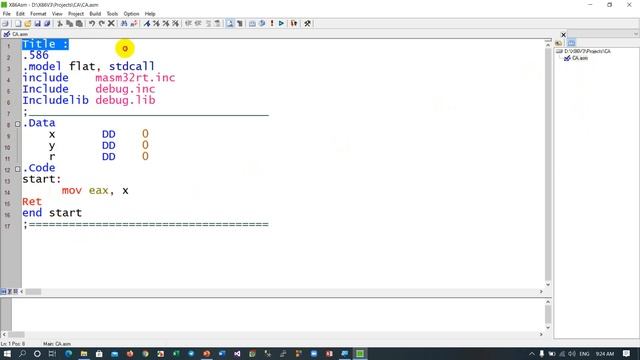Click the editor vertical scrollbar
This screenshot has height=360, width=640.
[548, 164]
